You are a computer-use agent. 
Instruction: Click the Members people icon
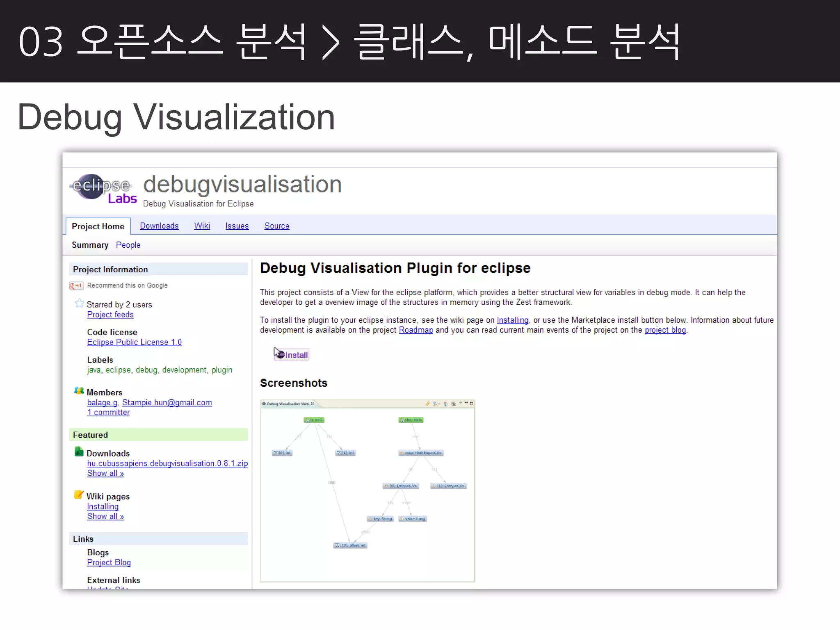[x=79, y=390]
